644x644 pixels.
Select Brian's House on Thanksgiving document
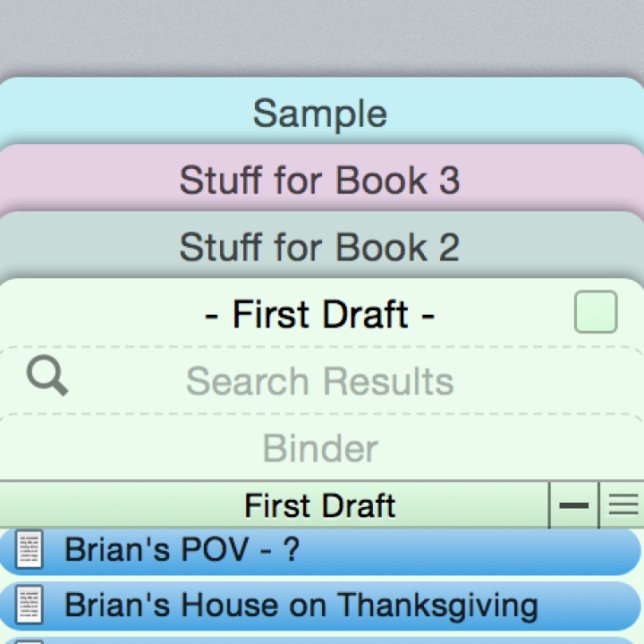(x=301, y=606)
